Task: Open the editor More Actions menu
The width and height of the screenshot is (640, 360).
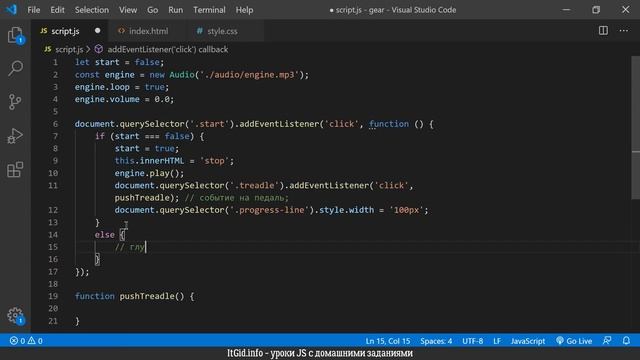Action: click(x=624, y=31)
